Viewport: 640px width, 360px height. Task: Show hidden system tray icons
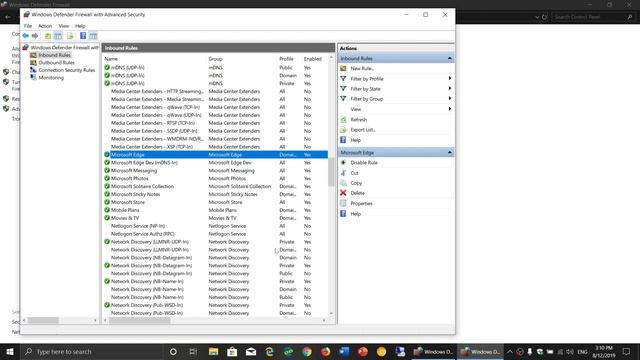510,351
